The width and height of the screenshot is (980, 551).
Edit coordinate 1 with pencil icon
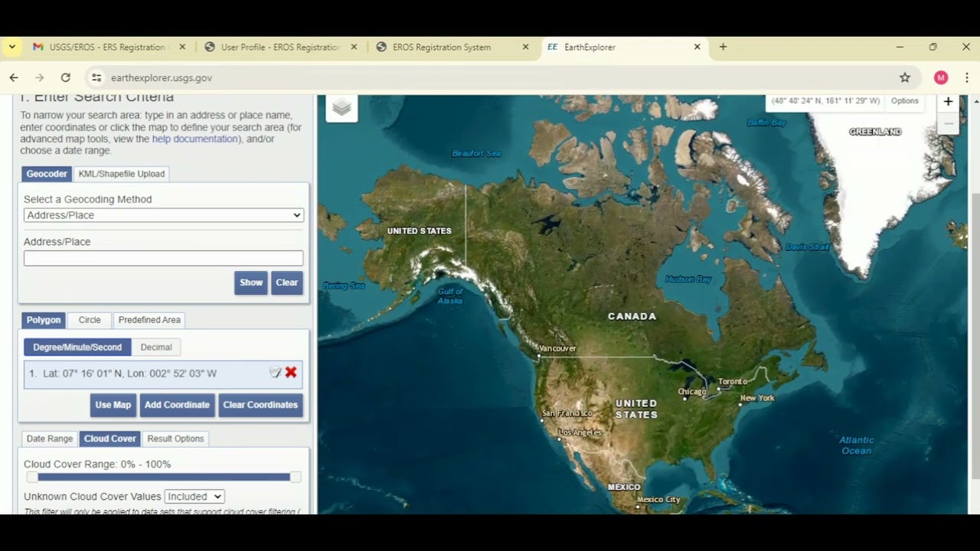point(275,373)
